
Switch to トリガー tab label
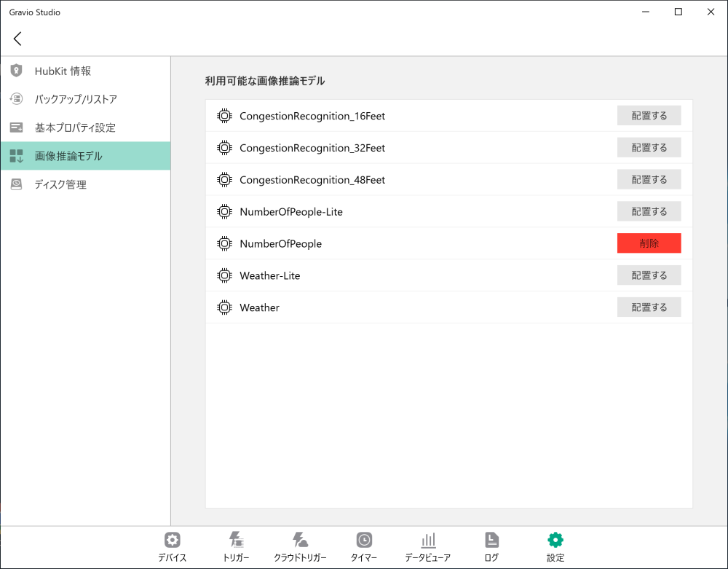237,557
